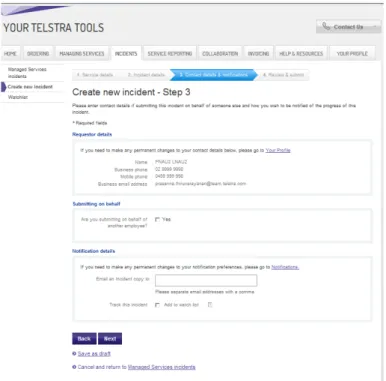
Task: Go to step 2 Incident details
Action: pos(146,75)
